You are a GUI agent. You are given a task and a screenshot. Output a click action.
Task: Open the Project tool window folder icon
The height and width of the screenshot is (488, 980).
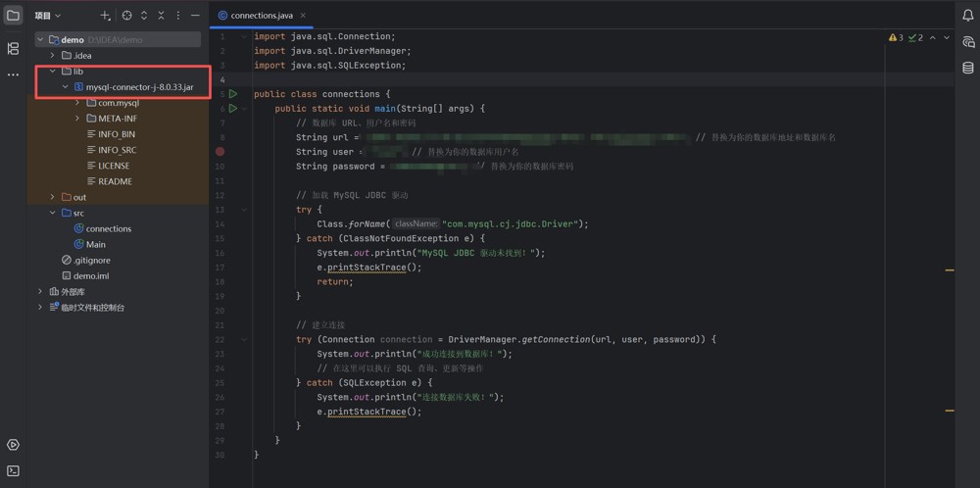tap(13, 15)
